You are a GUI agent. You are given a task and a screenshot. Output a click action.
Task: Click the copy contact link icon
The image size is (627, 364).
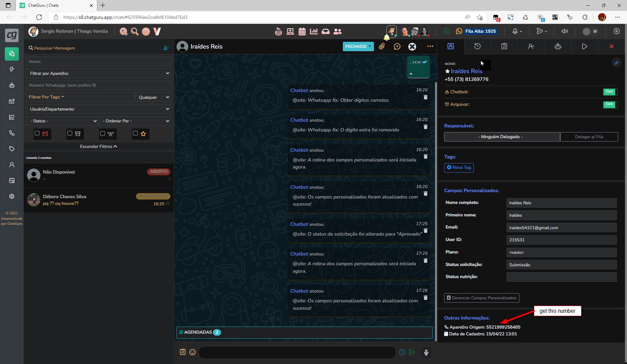(616, 63)
